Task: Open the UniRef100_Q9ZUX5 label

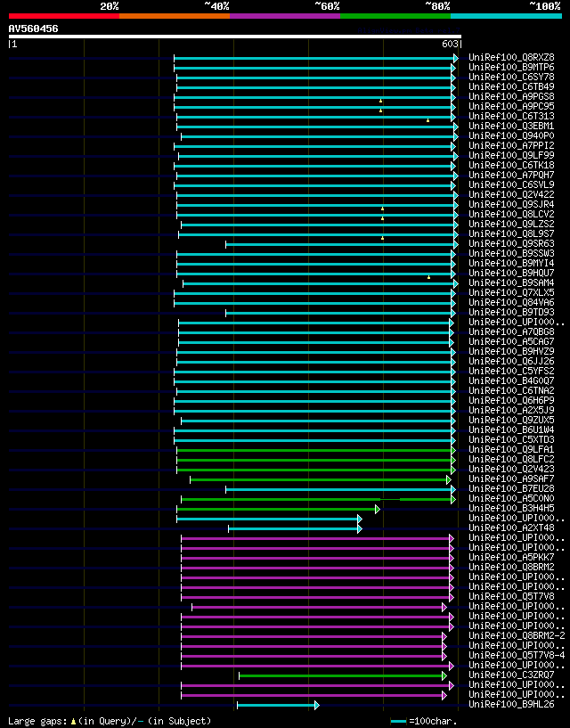Action: (511, 421)
